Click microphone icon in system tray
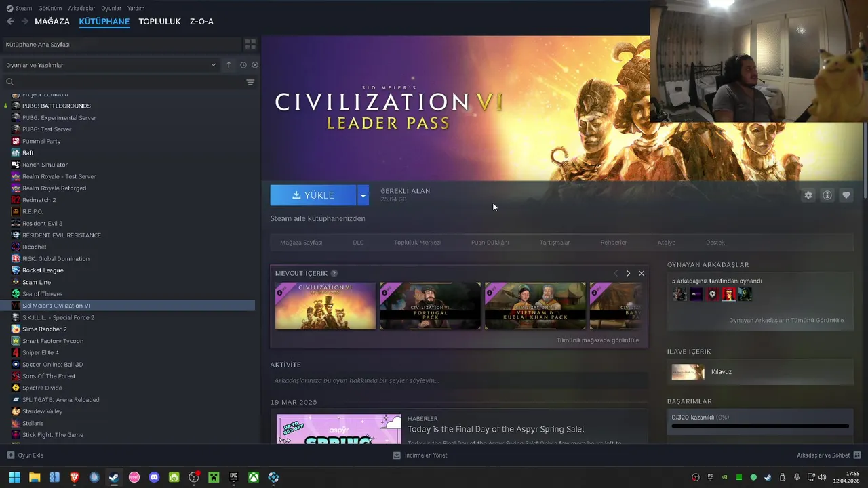Image resolution: width=868 pixels, height=488 pixels. tap(797, 477)
